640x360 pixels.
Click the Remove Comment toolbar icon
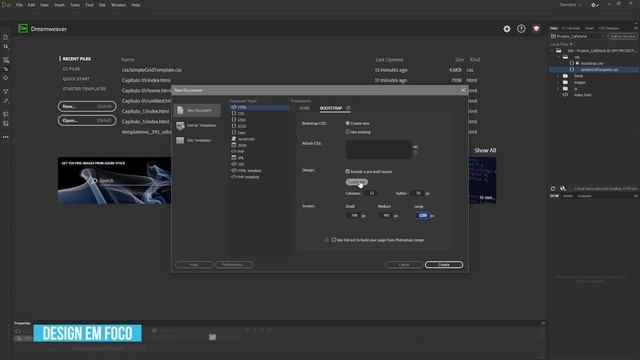(x=6, y=123)
